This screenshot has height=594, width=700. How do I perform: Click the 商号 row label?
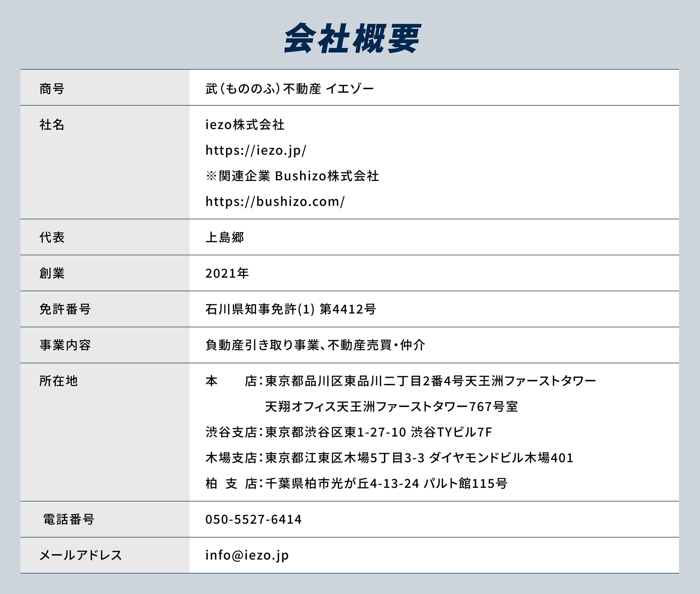click(x=52, y=88)
